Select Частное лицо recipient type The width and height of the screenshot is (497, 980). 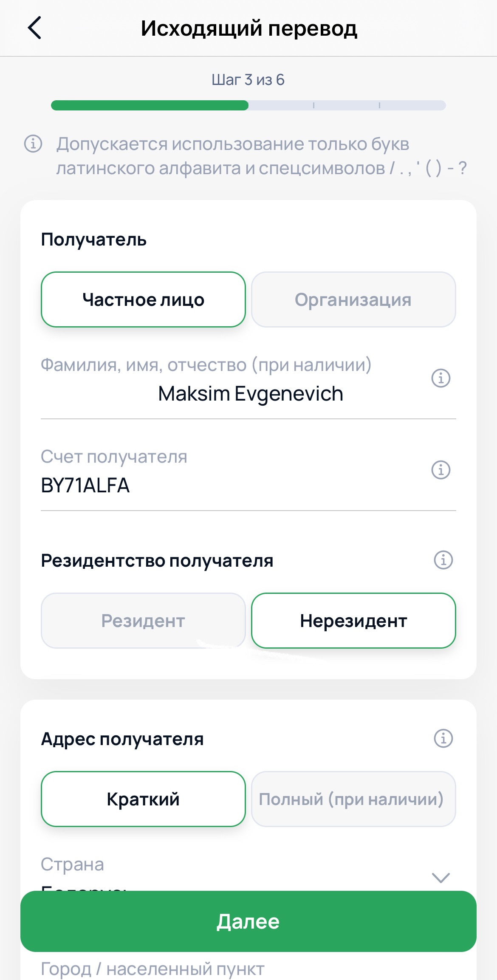pyautogui.click(x=143, y=299)
